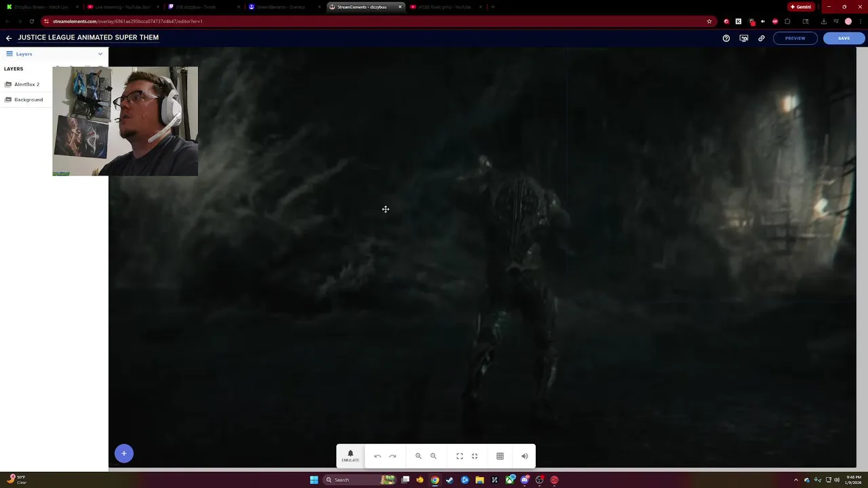This screenshot has height=488, width=868.
Task: Open the Gemini button in Chrome
Action: pyautogui.click(x=800, y=7)
